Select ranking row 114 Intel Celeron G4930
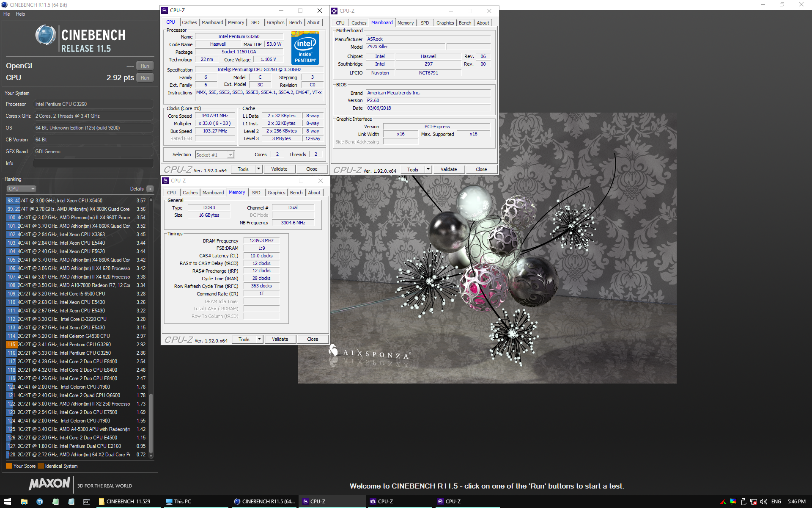 (x=76, y=336)
